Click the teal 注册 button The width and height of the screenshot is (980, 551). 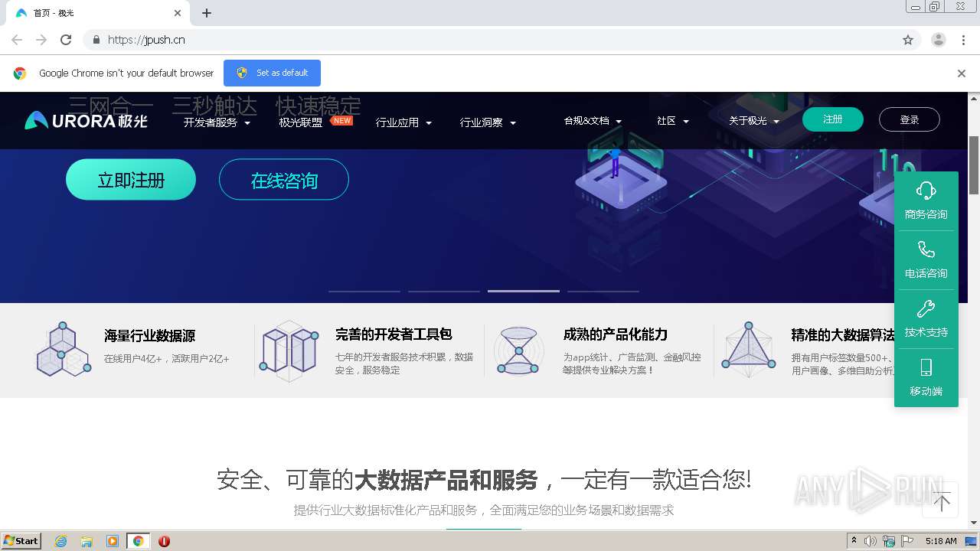tap(833, 119)
